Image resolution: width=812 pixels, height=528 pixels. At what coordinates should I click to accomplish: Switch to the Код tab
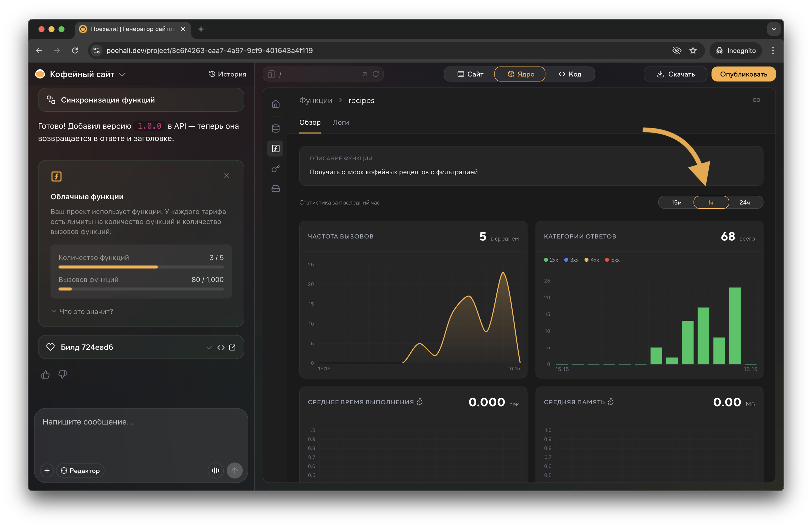pos(570,74)
